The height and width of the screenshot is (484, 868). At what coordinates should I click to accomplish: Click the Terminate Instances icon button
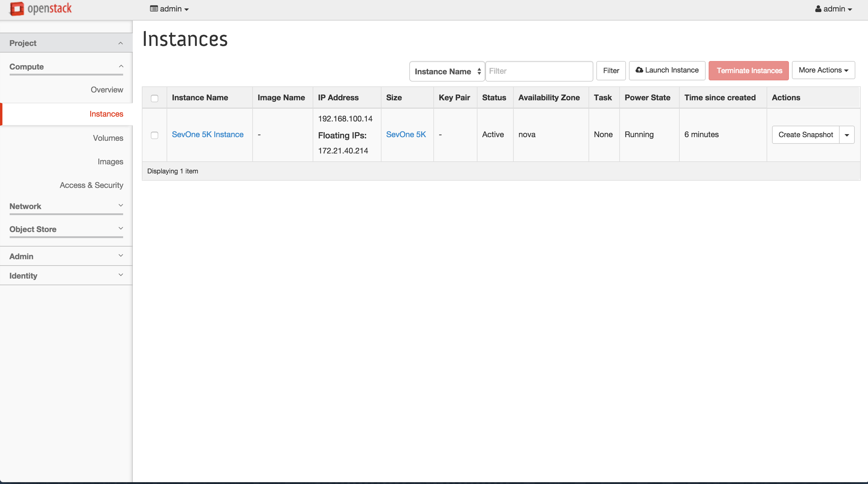(x=749, y=70)
